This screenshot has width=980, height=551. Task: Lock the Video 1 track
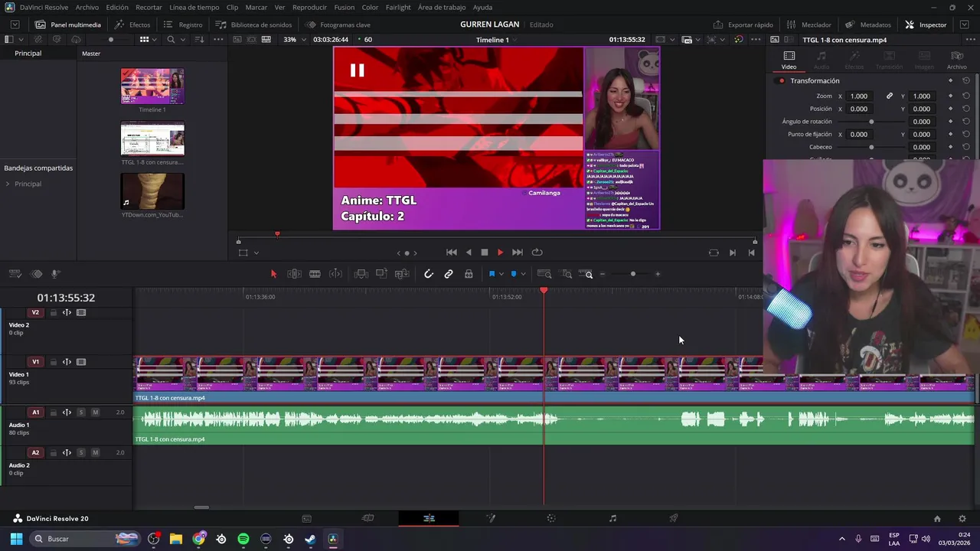point(54,362)
